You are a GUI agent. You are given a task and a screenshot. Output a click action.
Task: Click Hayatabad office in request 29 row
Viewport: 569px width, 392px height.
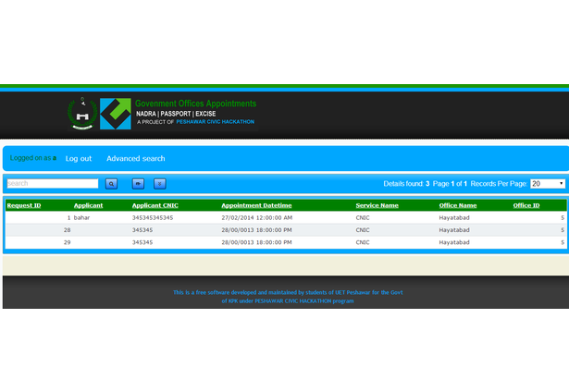pos(454,242)
